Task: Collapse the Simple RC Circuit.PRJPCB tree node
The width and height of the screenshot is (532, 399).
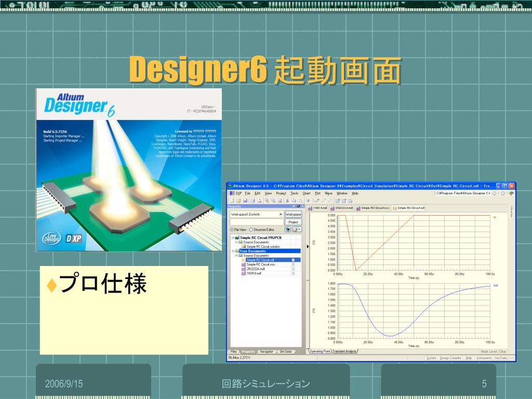Action: pyautogui.click(x=233, y=238)
